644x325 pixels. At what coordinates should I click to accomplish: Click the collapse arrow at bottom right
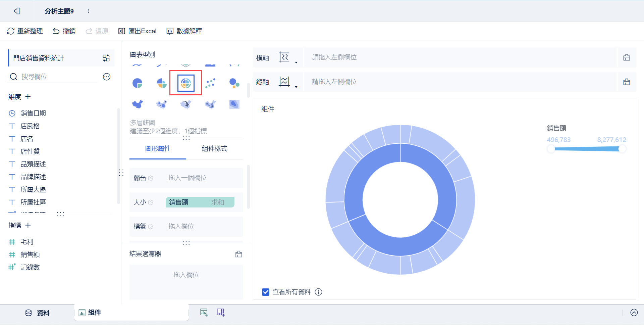(x=634, y=313)
